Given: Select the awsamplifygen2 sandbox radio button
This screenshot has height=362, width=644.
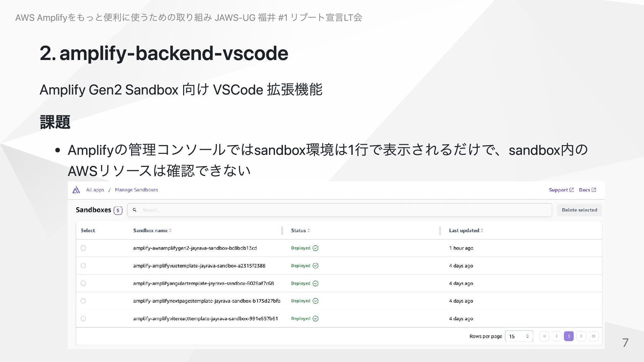Looking at the screenshot, I should pyautogui.click(x=83, y=248).
